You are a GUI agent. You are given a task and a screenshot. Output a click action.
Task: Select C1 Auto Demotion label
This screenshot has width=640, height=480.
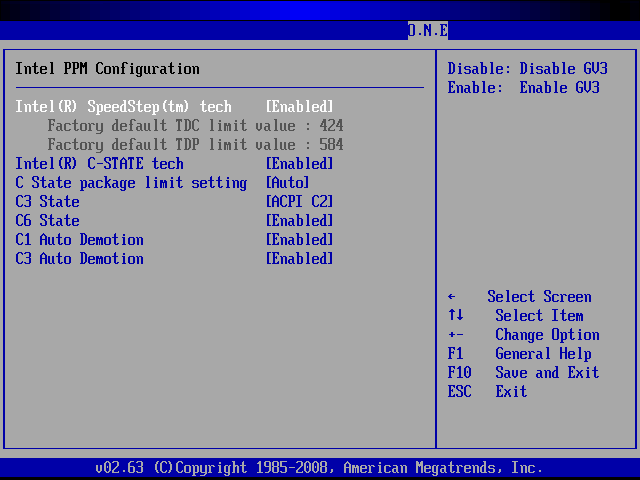coord(80,240)
